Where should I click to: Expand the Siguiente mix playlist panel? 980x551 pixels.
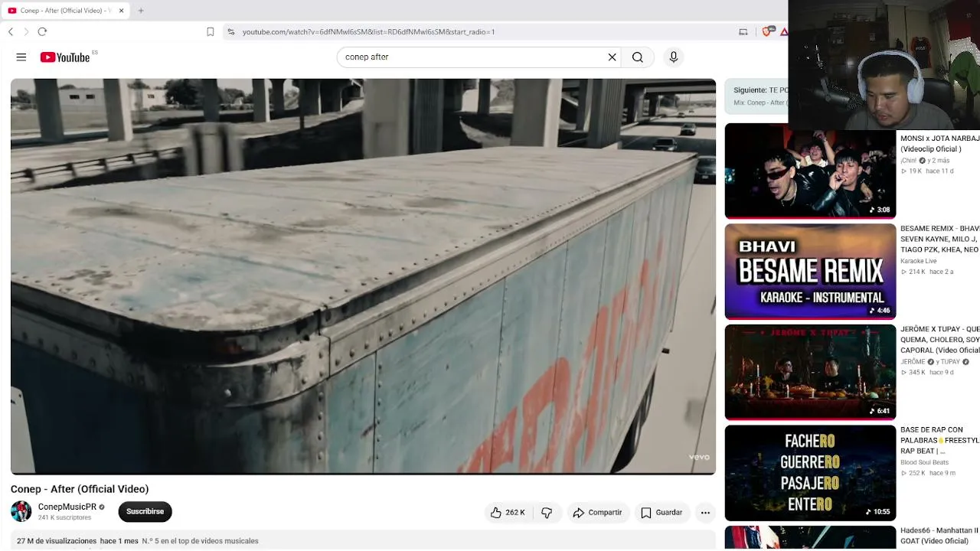[756, 96]
